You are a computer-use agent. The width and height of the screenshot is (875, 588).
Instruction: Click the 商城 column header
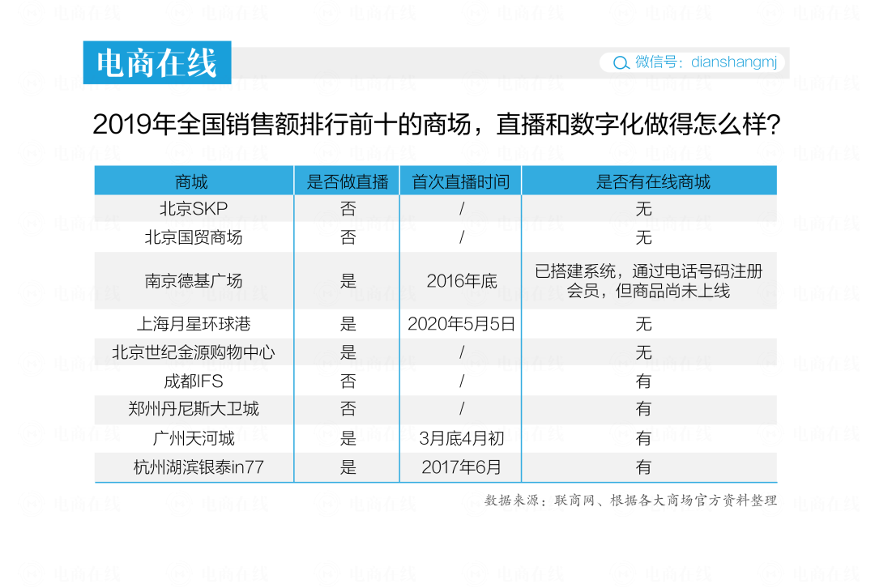click(191, 181)
